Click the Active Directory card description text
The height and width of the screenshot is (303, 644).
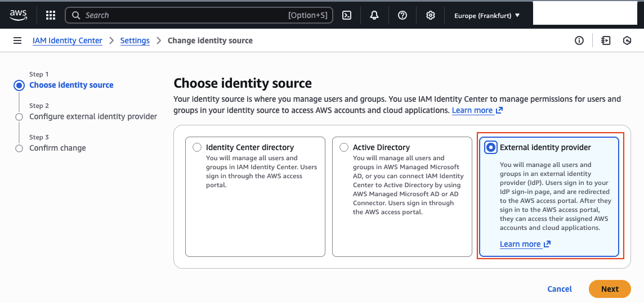pyautogui.click(x=408, y=185)
